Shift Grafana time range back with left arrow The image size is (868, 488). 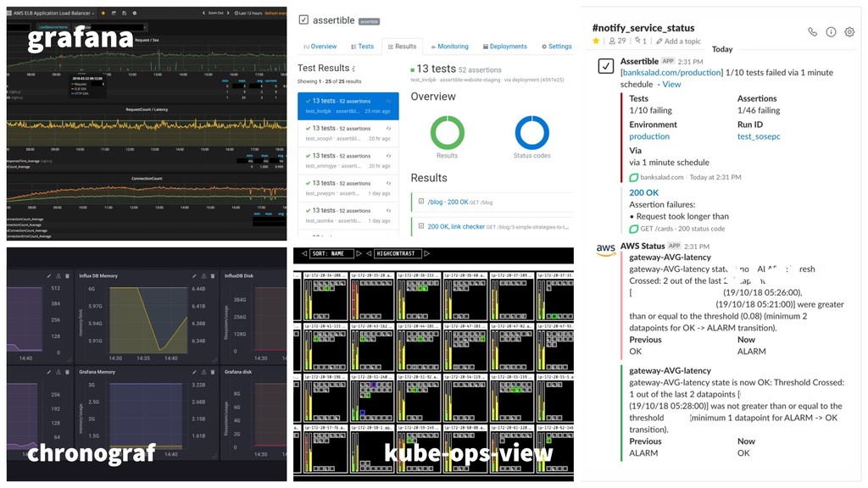point(203,13)
